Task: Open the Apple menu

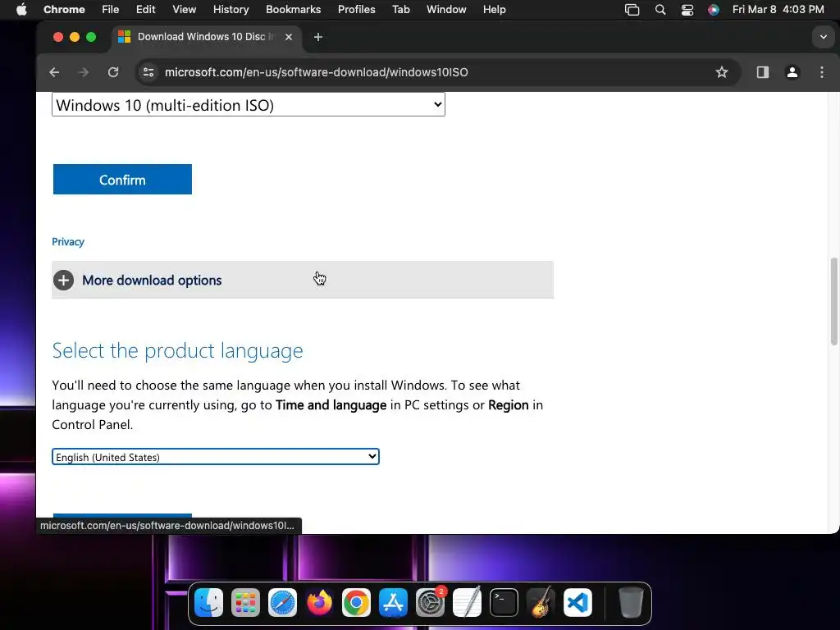Action: click(21, 10)
